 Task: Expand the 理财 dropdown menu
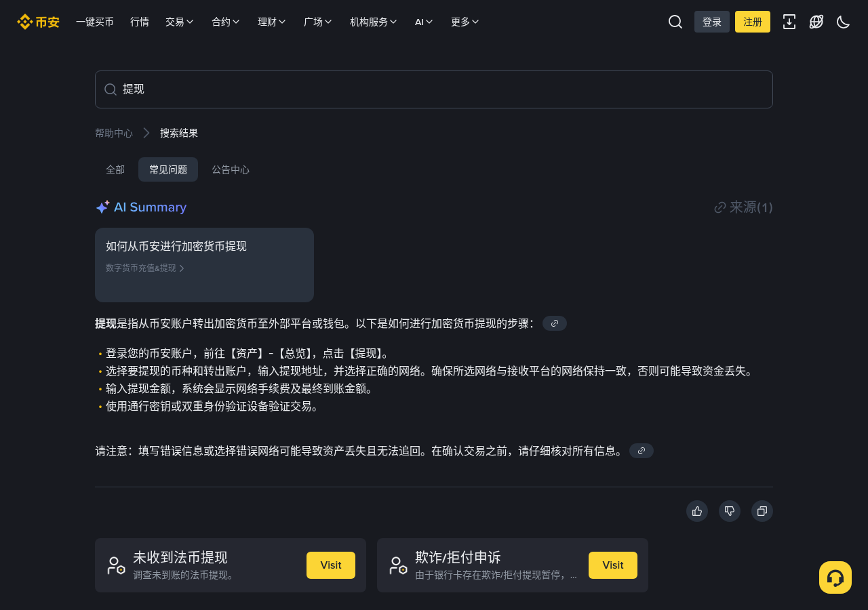272,22
